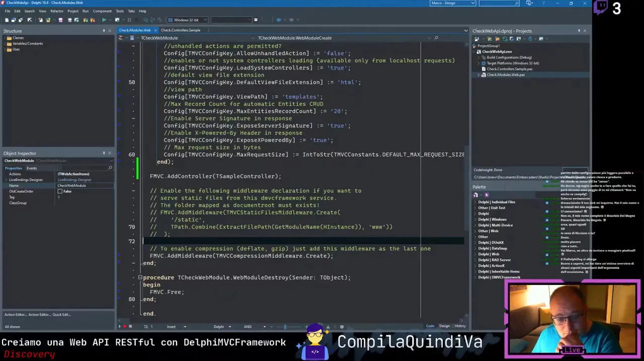The width and height of the screenshot is (644, 361).
Task: Select the ProjectGroup1 node
Action: (x=489, y=46)
